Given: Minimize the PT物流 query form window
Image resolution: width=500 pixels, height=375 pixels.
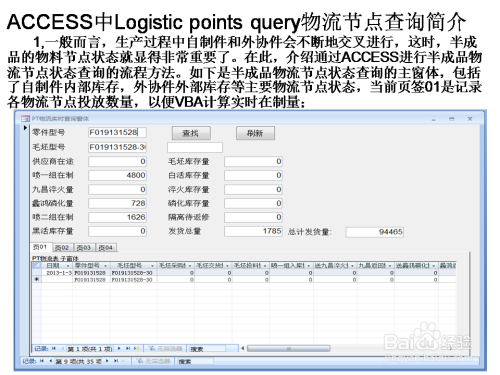Looking at the screenshot, I should click(x=434, y=119).
